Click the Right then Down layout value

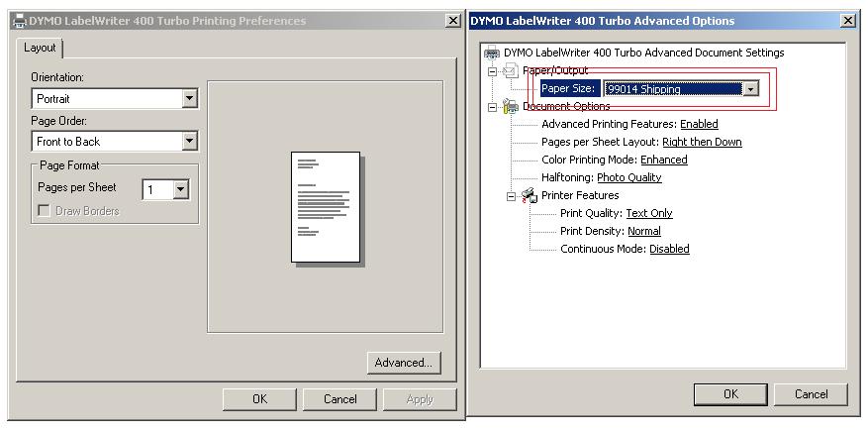(x=702, y=142)
